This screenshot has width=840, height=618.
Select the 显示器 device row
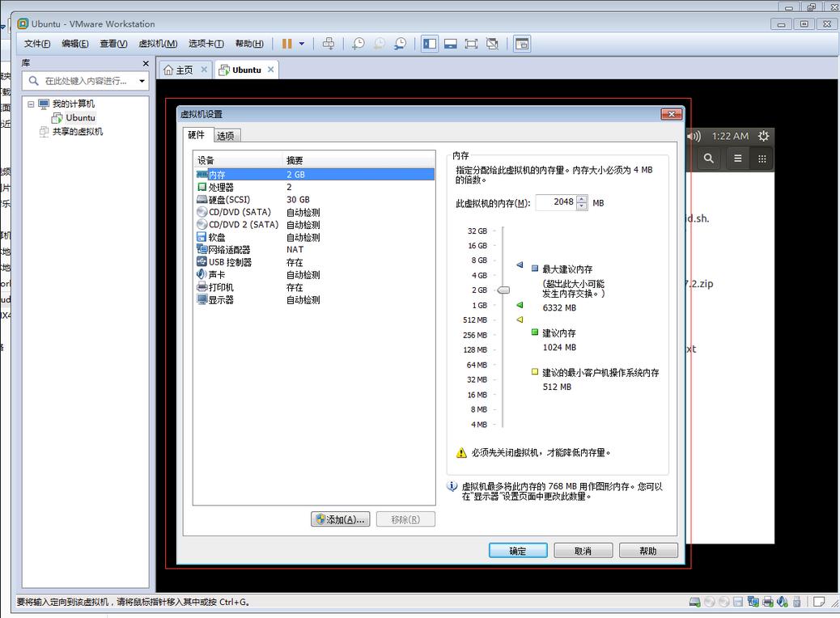(x=315, y=300)
